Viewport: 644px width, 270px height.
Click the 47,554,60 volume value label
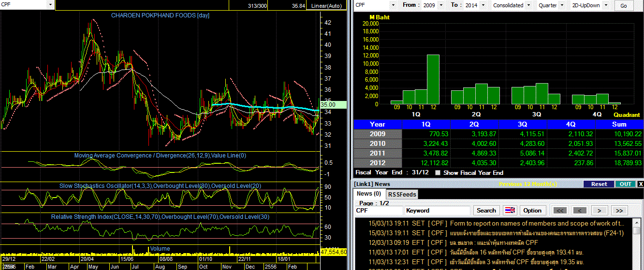(334, 252)
